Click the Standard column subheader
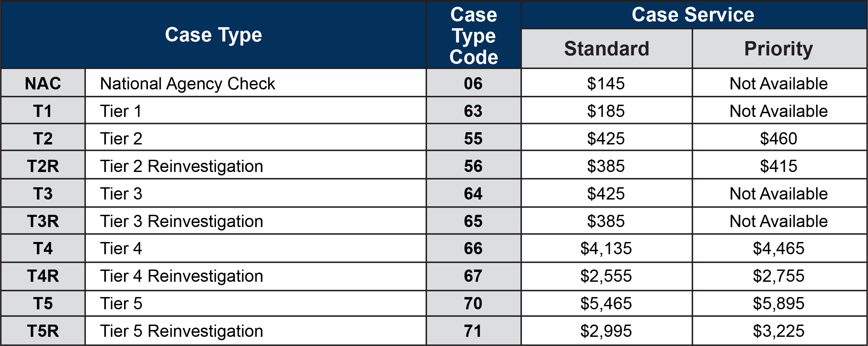This screenshot has height=346, width=868. 607,49
